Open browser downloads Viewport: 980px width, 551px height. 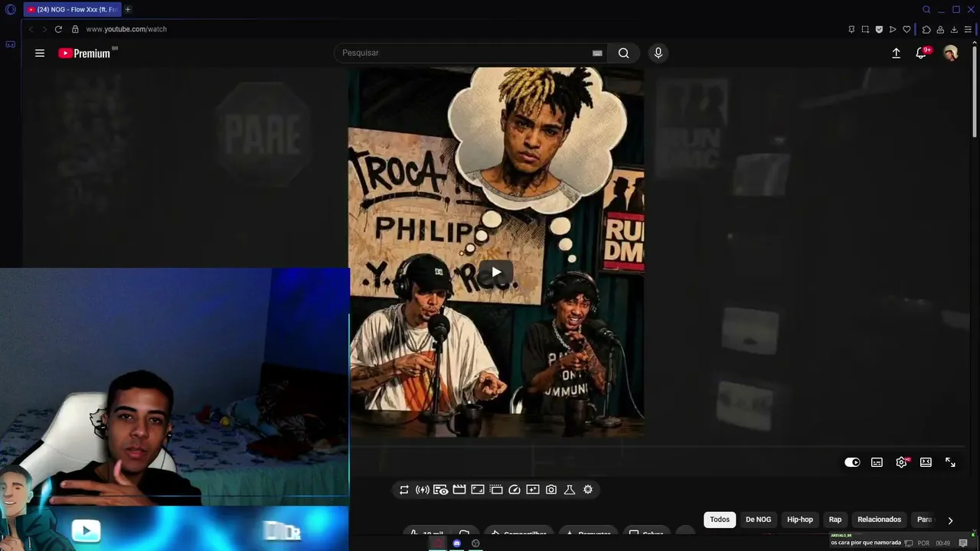point(954,29)
